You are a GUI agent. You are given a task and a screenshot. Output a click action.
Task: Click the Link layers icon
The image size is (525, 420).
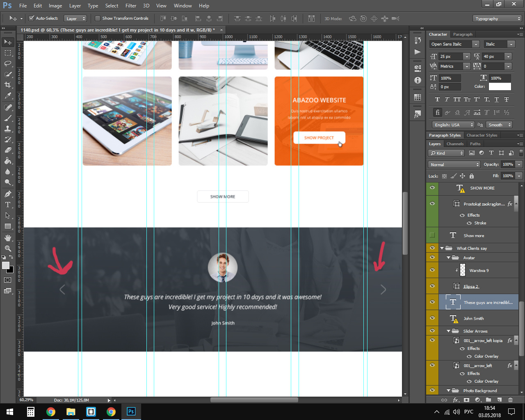[x=444, y=400]
